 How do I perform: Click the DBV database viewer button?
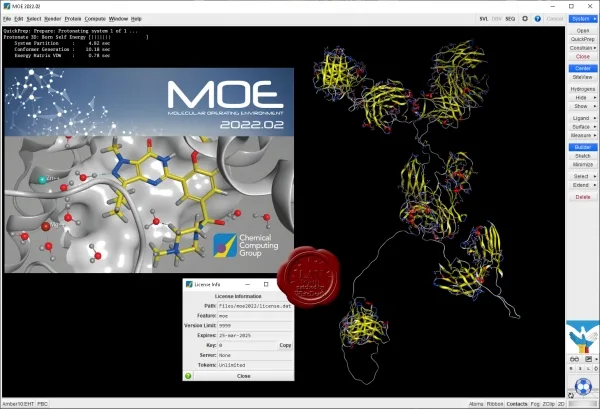point(496,19)
